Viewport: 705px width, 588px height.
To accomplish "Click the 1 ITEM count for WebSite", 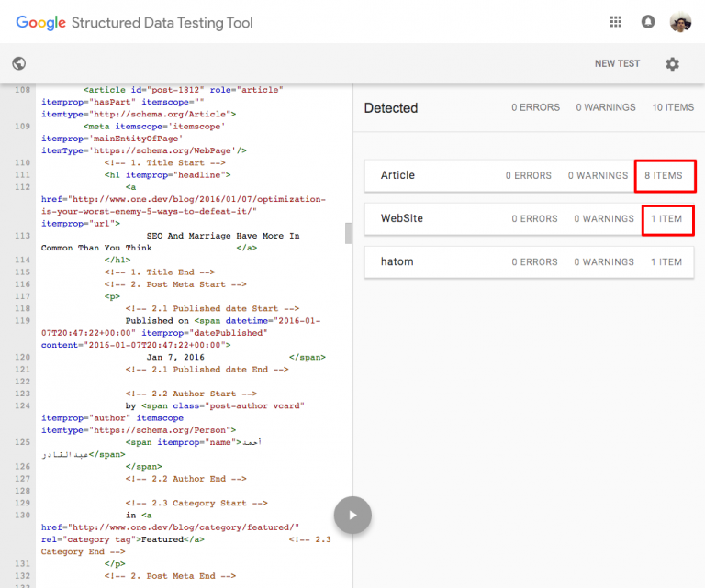I will tap(666, 218).
